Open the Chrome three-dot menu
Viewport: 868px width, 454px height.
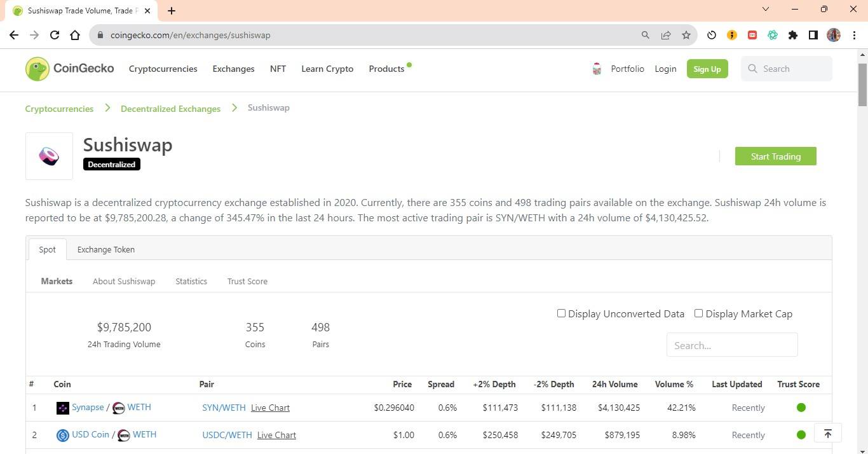click(853, 35)
